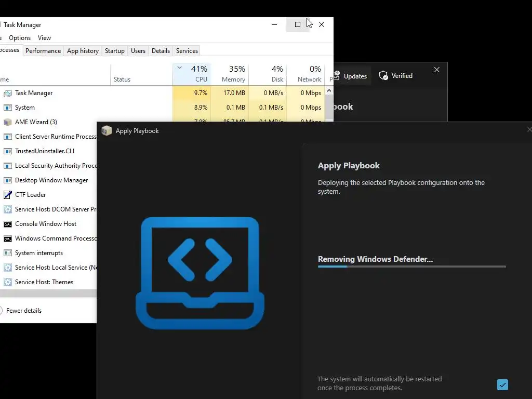Screen dimensions: 532x399
Task: Click the Memory column header
Action: [x=230, y=74]
